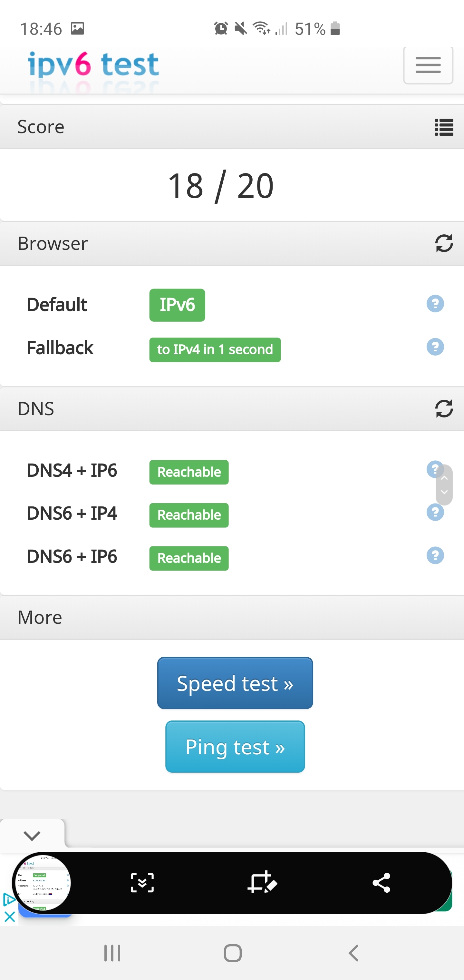Start the Speed test
The height and width of the screenshot is (980, 464).
coord(235,683)
